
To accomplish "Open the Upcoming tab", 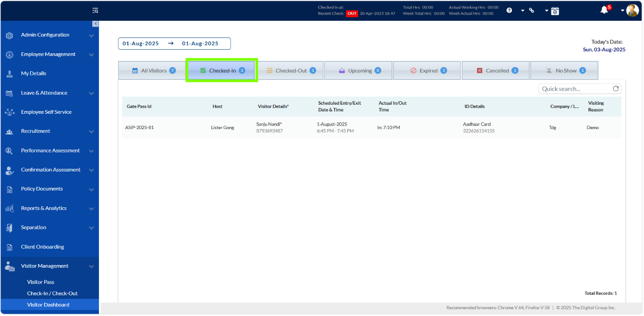I will [x=358, y=70].
